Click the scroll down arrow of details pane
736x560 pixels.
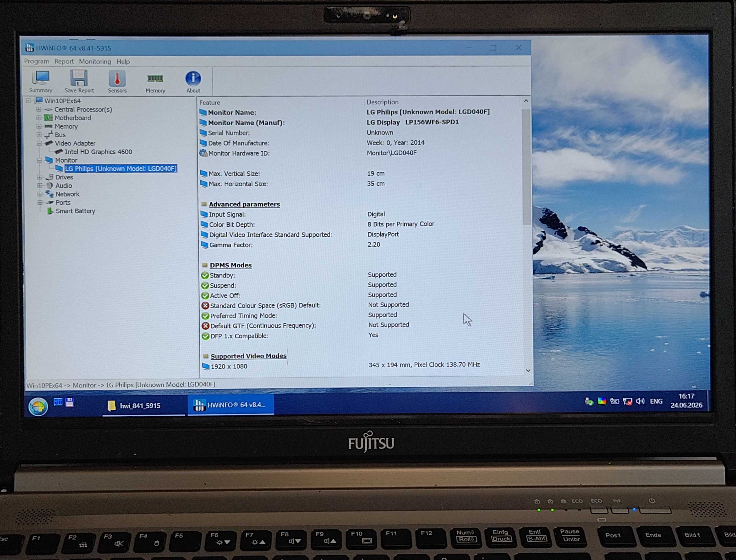click(x=528, y=370)
